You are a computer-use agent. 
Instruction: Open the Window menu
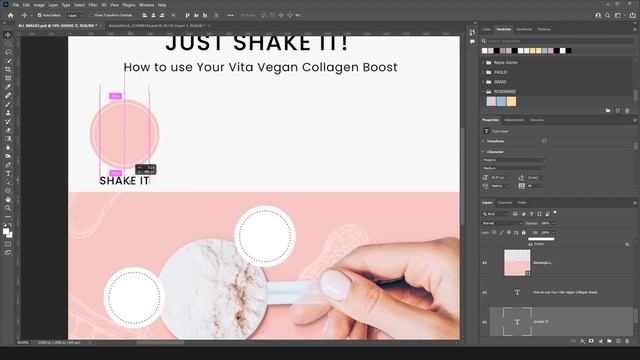click(147, 5)
